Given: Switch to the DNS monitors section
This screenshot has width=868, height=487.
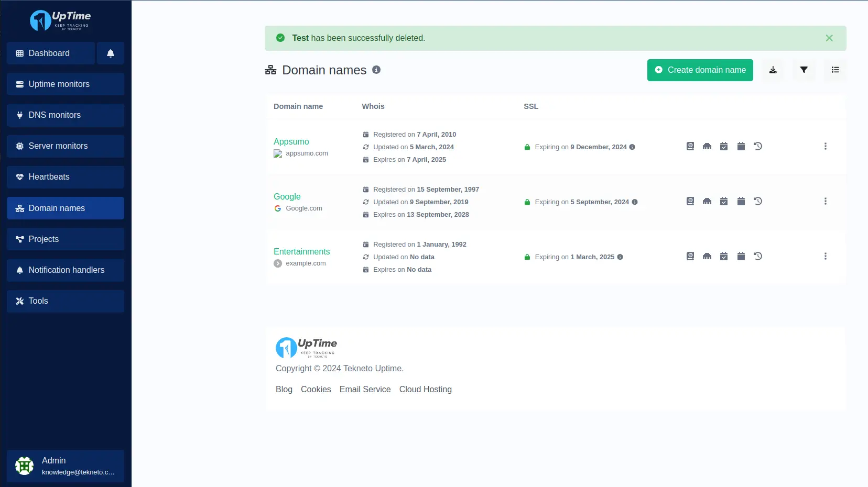Looking at the screenshot, I should (65, 115).
